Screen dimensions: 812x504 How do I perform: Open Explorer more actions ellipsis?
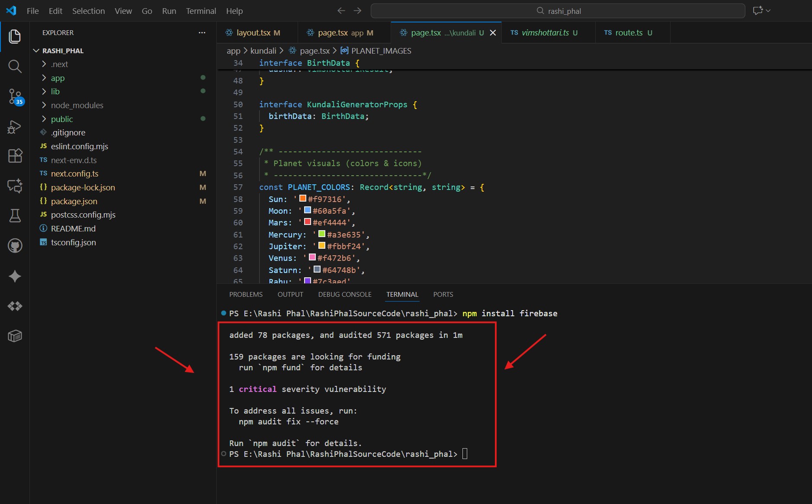(202, 33)
